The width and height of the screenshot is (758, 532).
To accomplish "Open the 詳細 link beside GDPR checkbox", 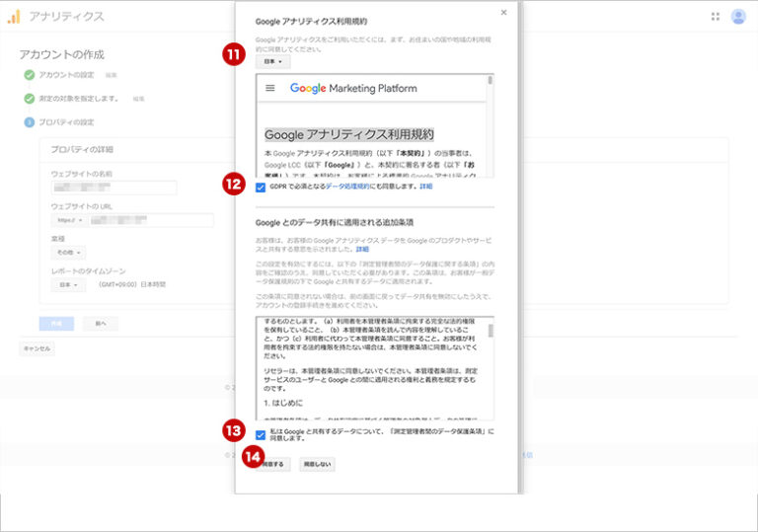I will (426, 187).
